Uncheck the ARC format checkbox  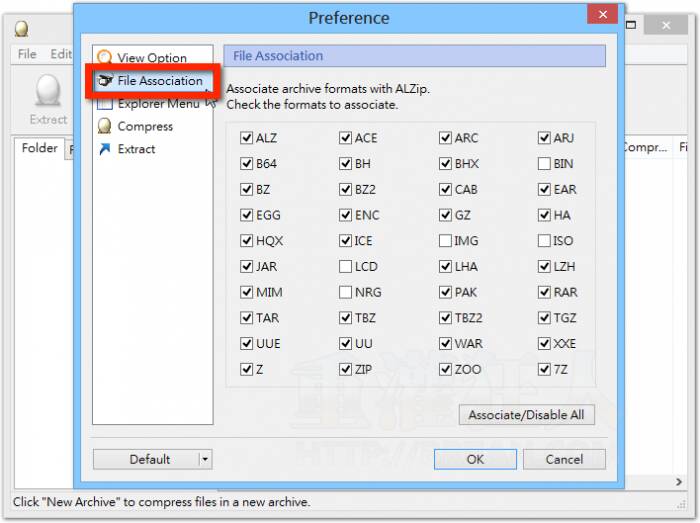click(x=445, y=137)
